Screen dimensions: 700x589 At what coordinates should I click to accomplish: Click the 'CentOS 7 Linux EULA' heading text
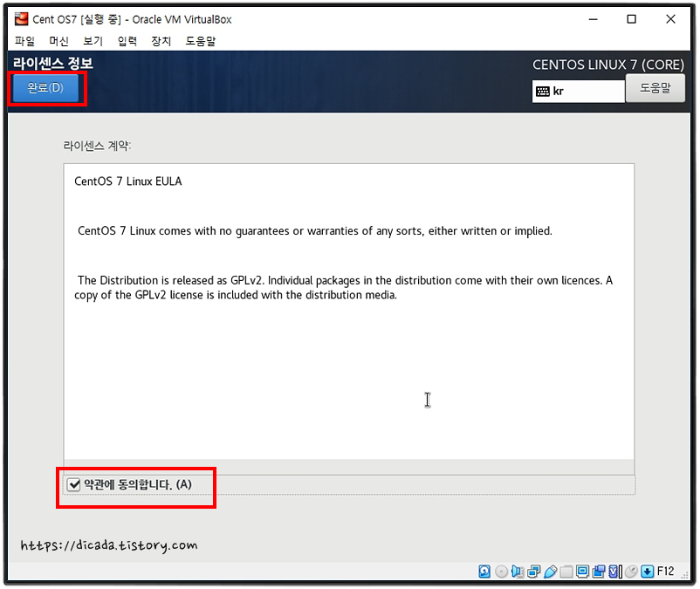tap(128, 181)
